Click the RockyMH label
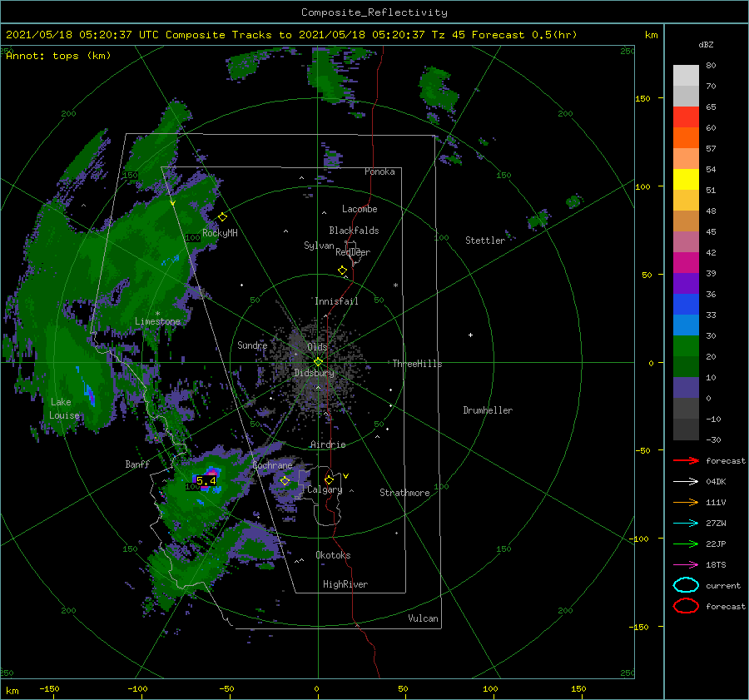 [220, 233]
